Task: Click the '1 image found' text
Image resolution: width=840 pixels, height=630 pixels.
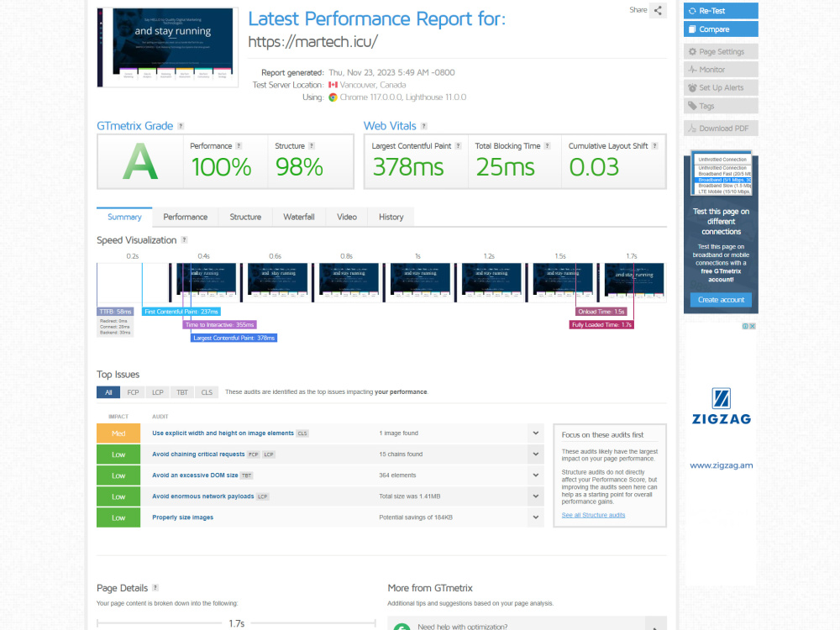Action: 398,433
